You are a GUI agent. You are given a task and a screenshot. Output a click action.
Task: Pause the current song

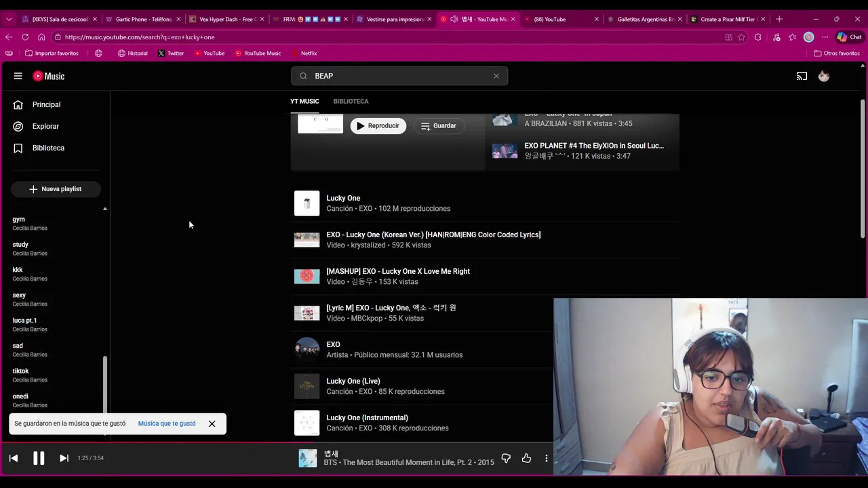point(39,458)
